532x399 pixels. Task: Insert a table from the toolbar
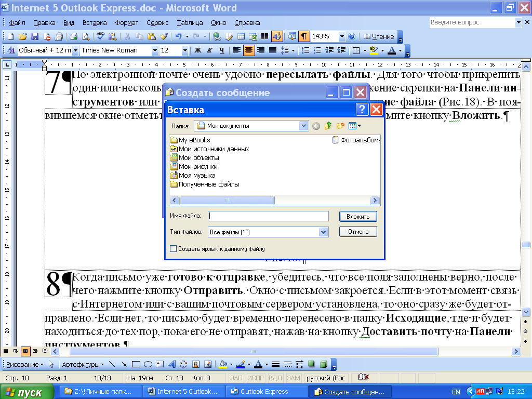[241, 36]
